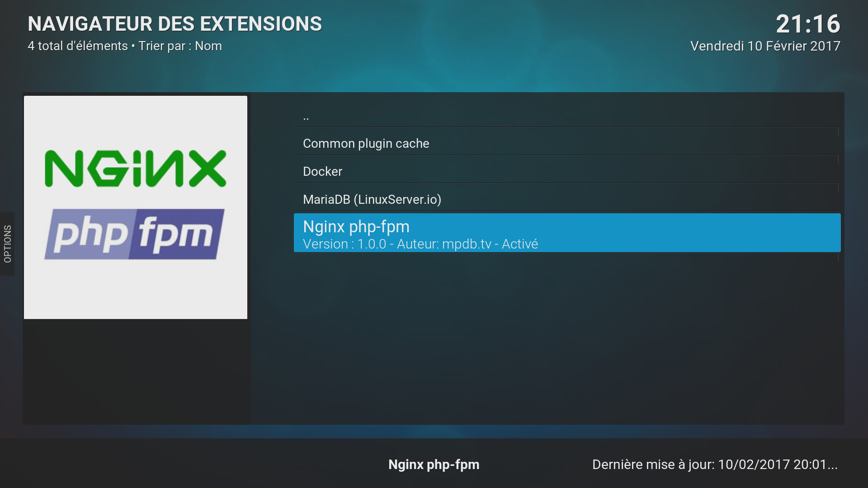This screenshot has height=488, width=868.
Task: Select the Docker add-on entry
Action: pyautogui.click(x=322, y=172)
